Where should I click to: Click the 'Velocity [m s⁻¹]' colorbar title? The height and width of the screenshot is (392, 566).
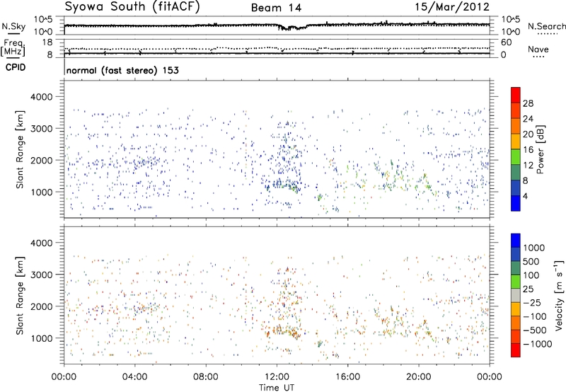[x=559, y=295]
